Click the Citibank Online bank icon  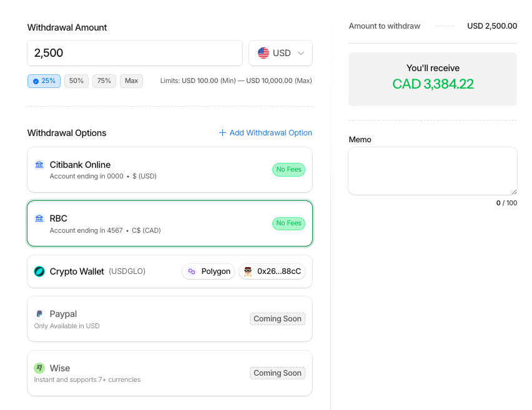(39, 165)
